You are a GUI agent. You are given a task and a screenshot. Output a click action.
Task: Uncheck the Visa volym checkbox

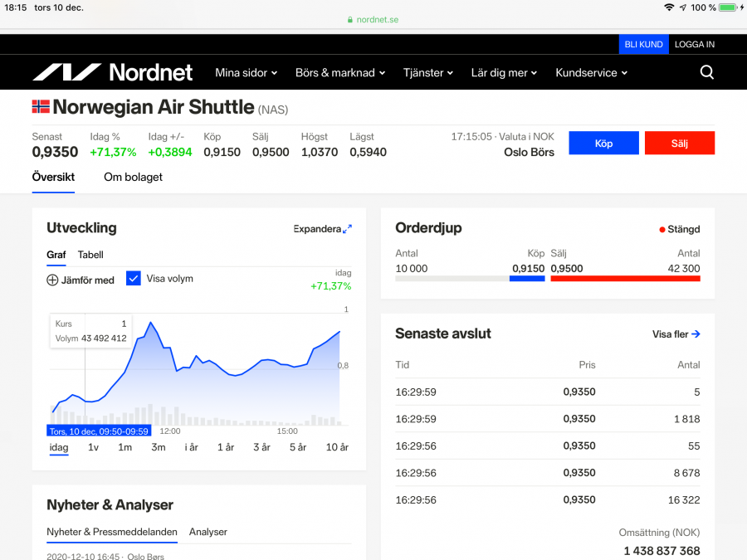tap(134, 279)
